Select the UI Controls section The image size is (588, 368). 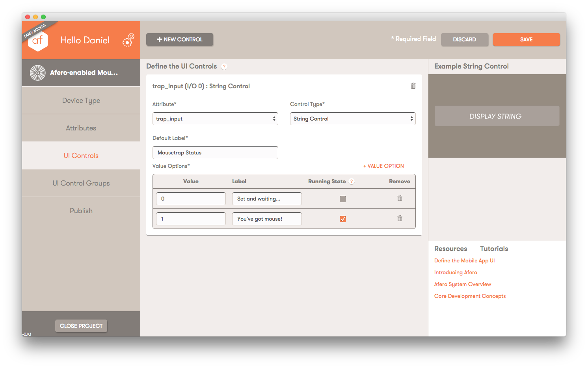coord(81,156)
